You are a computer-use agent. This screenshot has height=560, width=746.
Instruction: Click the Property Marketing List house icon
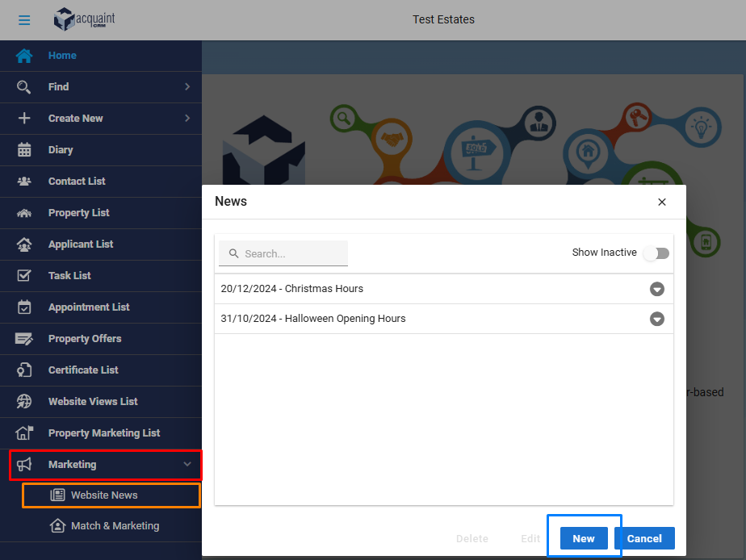point(24,433)
